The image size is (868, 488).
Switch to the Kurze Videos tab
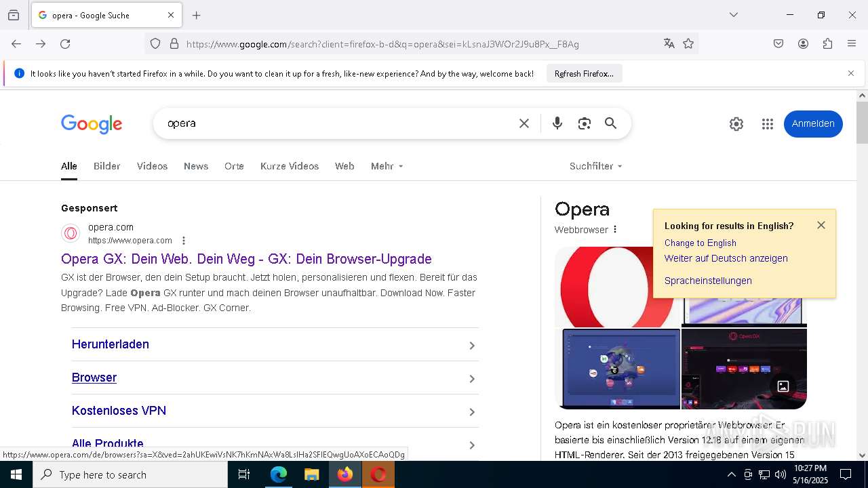point(290,166)
